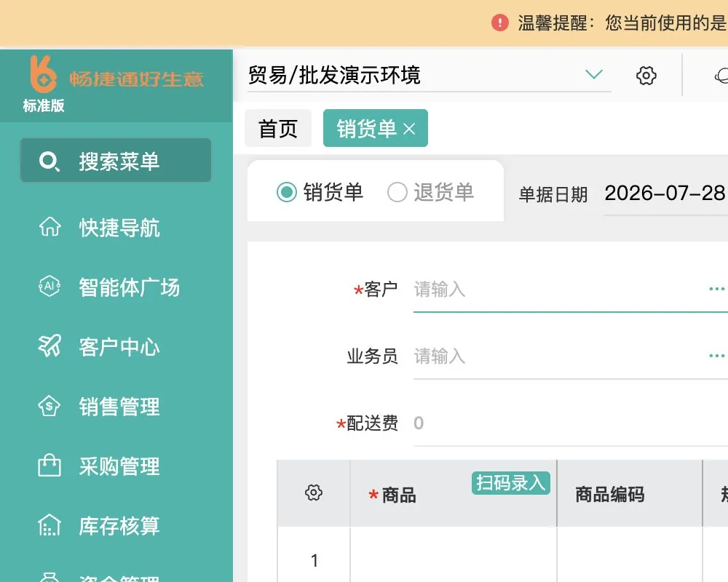Click the 扫码录入 button
The image size is (728, 582).
coord(511,483)
